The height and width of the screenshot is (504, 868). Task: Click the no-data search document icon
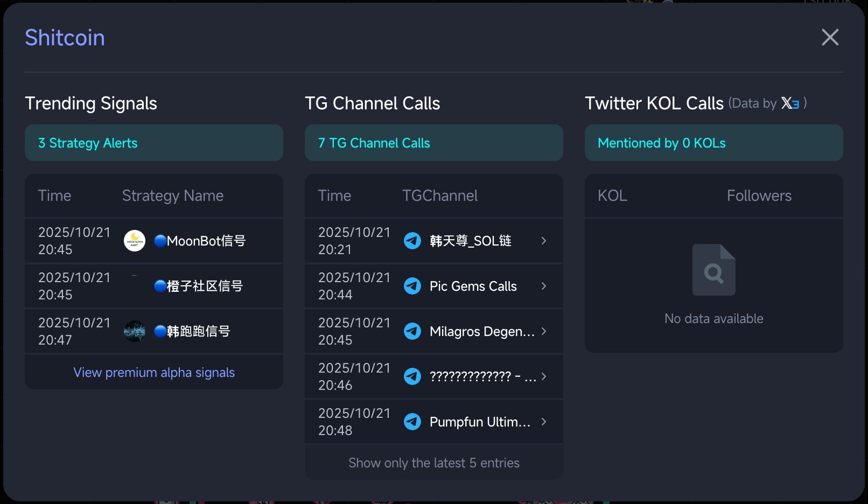click(x=713, y=270)
